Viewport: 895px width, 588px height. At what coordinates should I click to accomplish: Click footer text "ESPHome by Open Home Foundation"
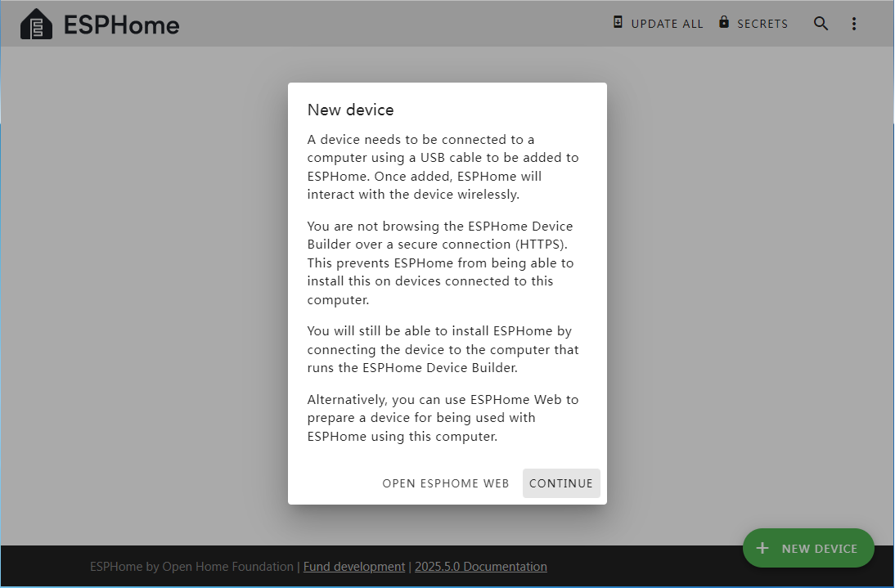(191, 567)
